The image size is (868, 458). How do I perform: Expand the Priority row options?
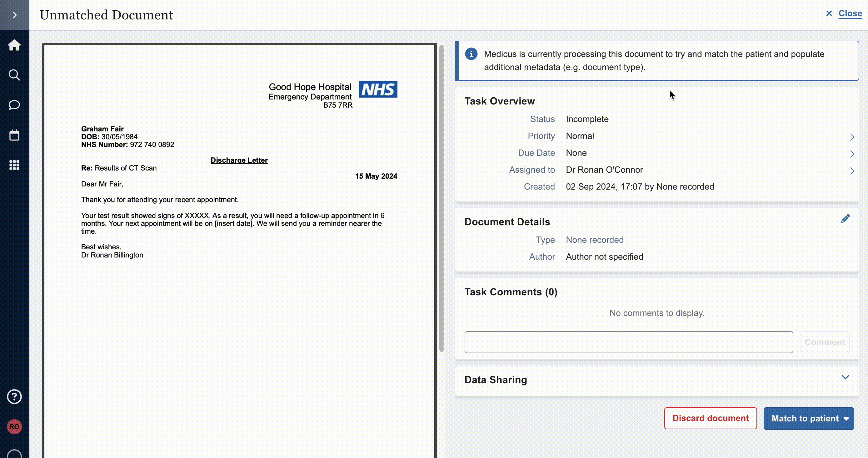coord(852,137)
